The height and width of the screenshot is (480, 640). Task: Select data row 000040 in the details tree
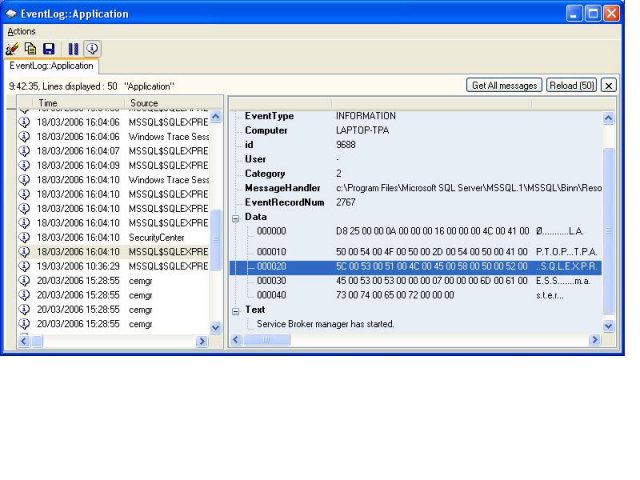[416, 295]
